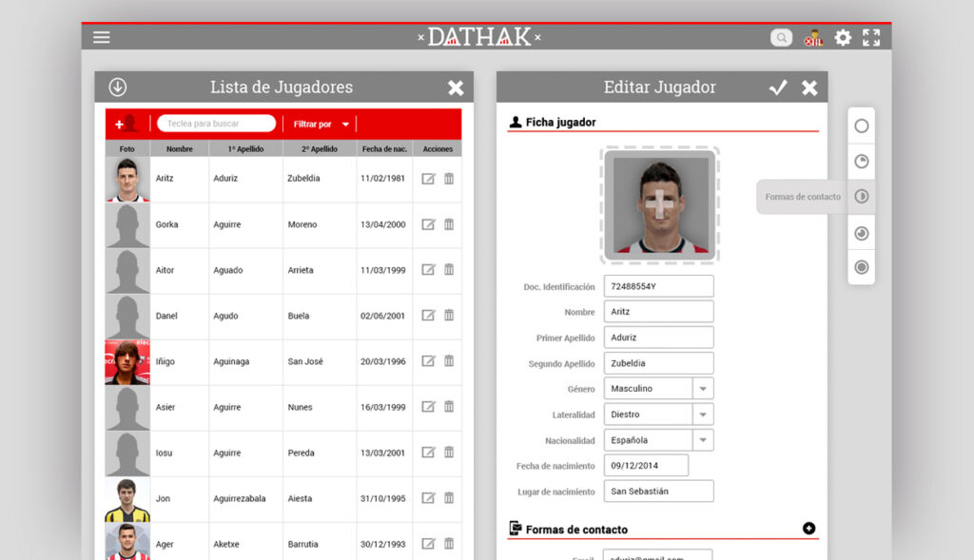Edit the Gorka Aguirre player row
Screen dimensions: 974x560
[428, 224]
